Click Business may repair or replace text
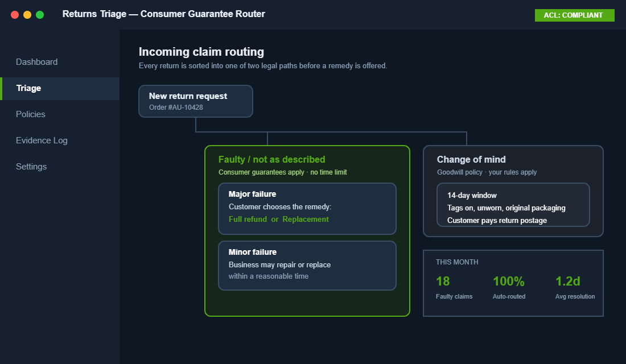 (279, 264)
